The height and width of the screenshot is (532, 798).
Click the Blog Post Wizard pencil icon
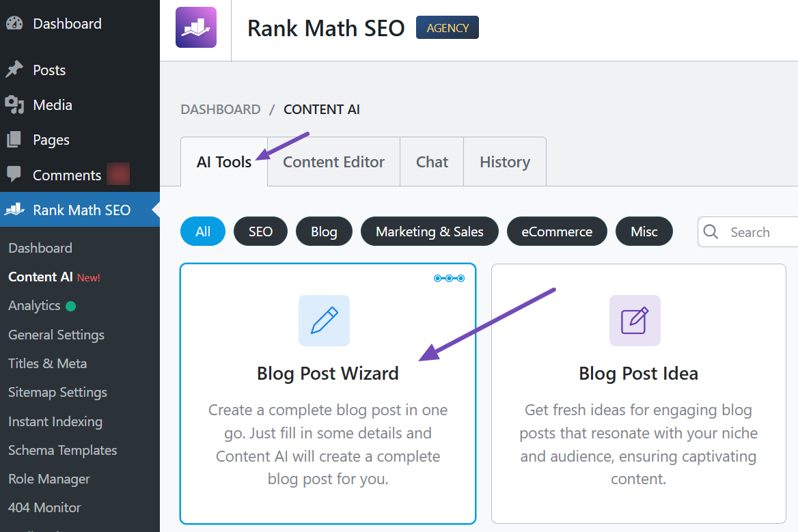324,320
